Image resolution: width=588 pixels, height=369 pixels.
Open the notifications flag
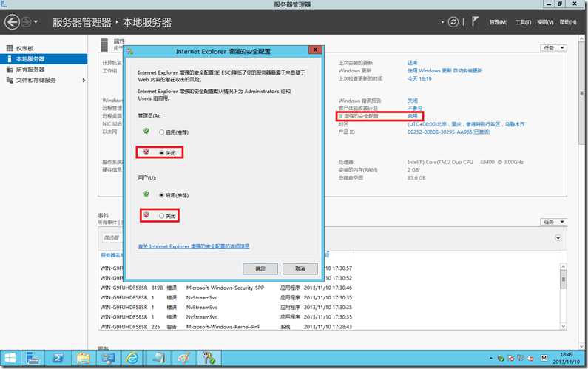point(475,21)
